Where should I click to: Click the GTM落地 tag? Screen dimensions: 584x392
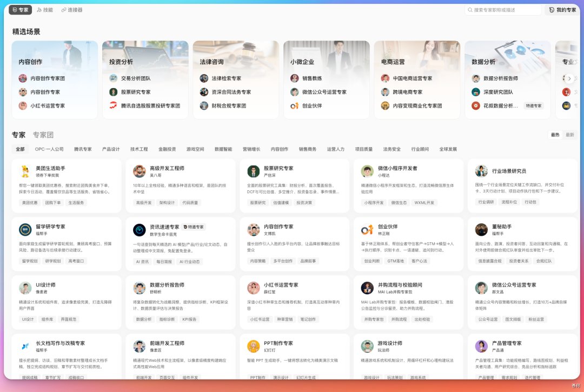click(x=395, y=261)
